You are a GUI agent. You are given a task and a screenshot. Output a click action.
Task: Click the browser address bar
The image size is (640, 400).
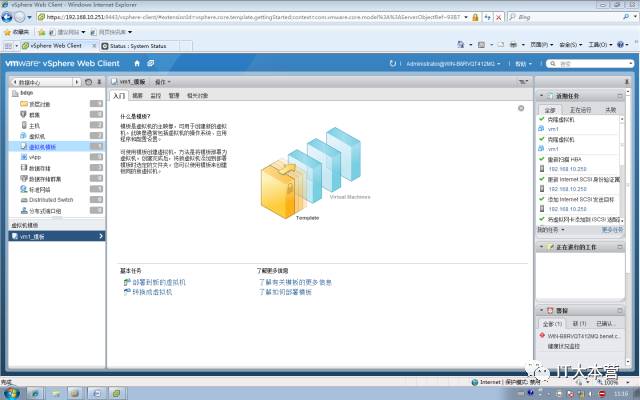[253, 17]
